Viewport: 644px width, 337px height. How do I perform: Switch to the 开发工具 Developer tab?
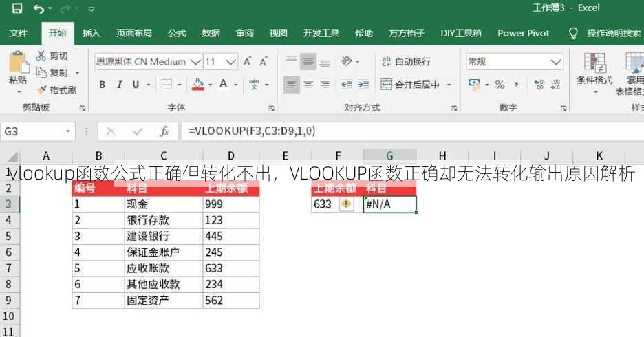pyautogui.click(x=321, y=33)
